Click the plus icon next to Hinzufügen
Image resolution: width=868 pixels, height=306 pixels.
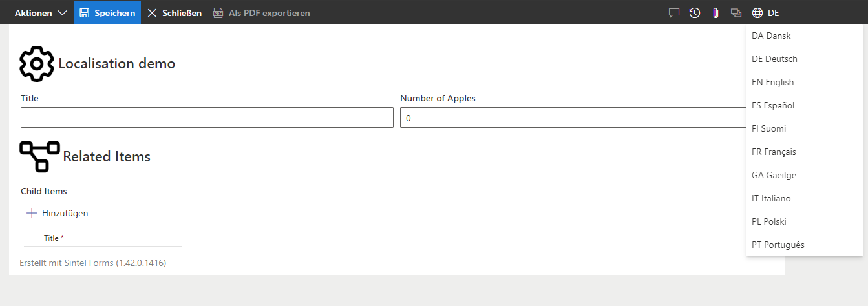32,213
